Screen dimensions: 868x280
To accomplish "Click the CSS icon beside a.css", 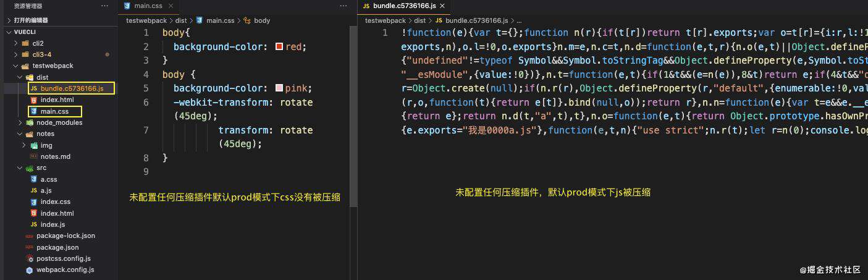I will coord(33,179).
